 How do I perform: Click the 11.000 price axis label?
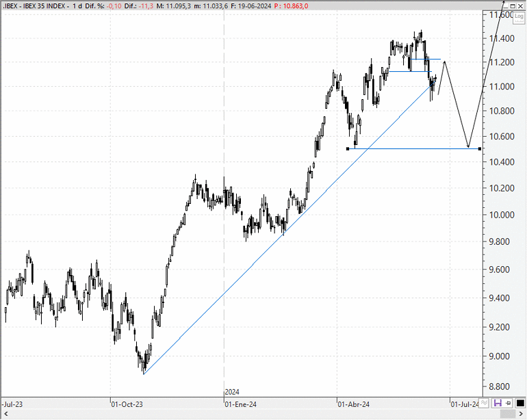pyautogui.click(x=502, y=86)
